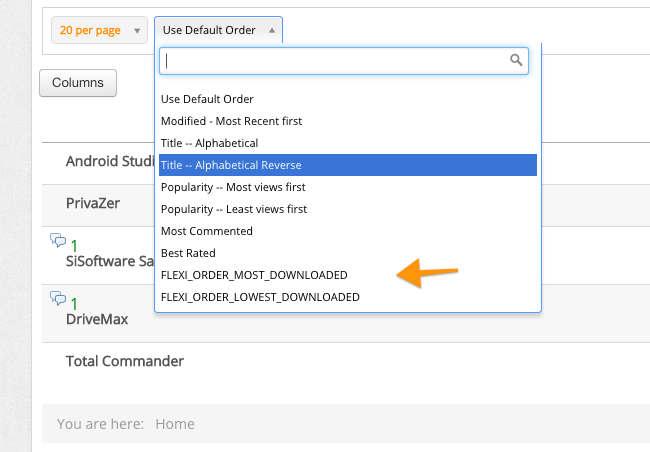
Task: Open the SiSoftware item title
Action: point(110,261)
